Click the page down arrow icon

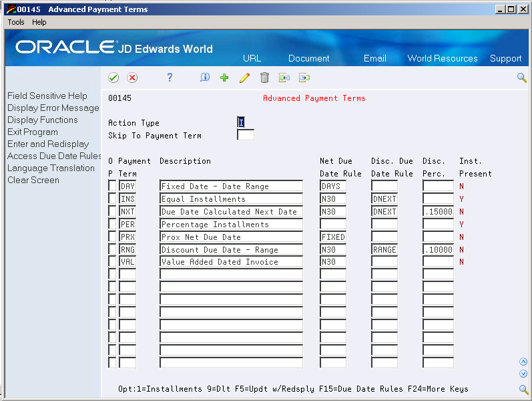pos(523,374)
